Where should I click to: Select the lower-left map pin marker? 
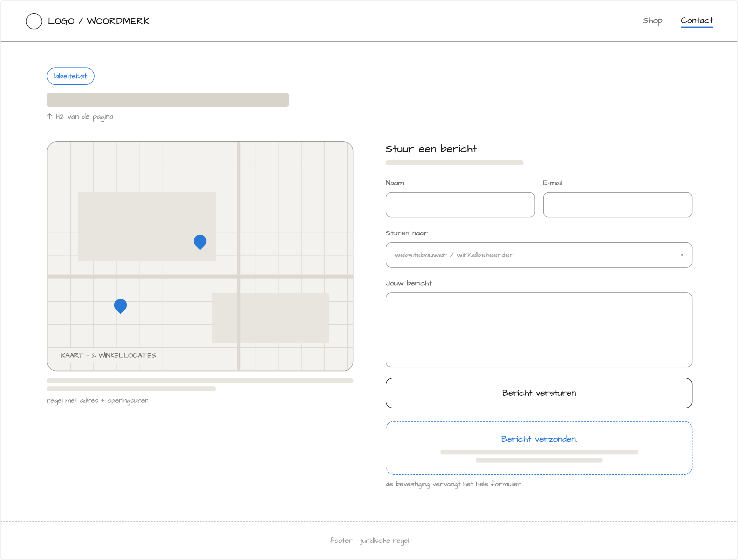(x=121, y=306)
